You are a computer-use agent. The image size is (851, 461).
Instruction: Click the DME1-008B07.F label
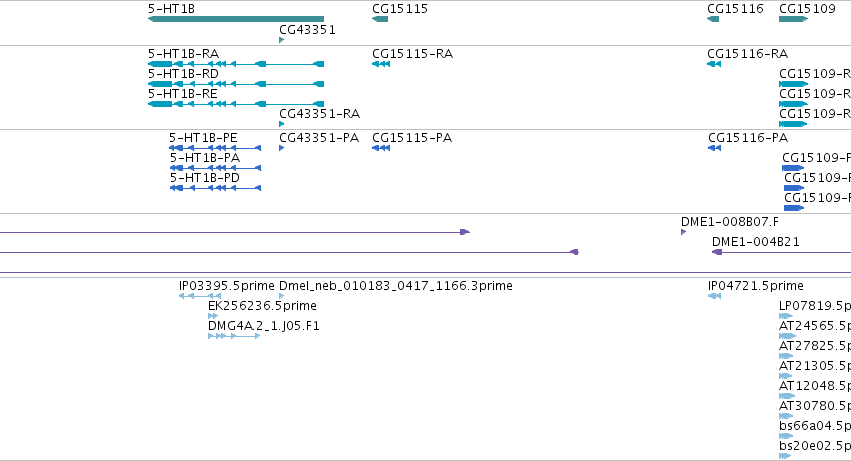[x=730, y=222]
